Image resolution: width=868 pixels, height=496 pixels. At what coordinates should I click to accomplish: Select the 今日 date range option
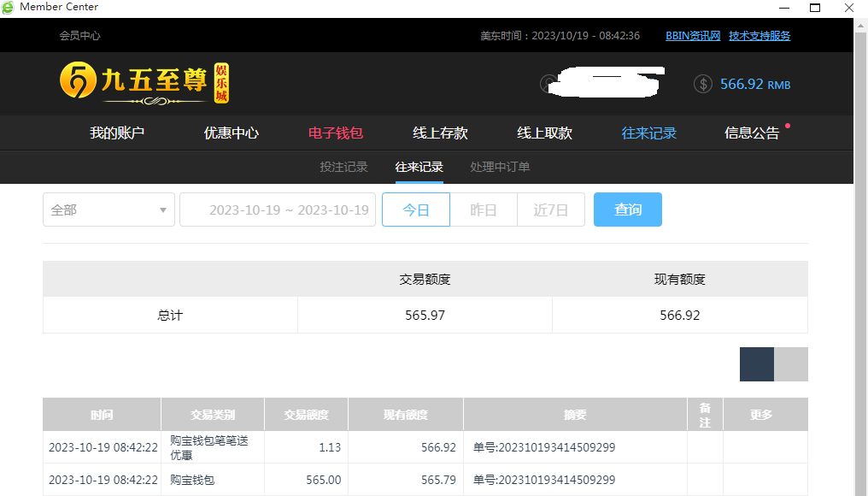click(416, 210)
